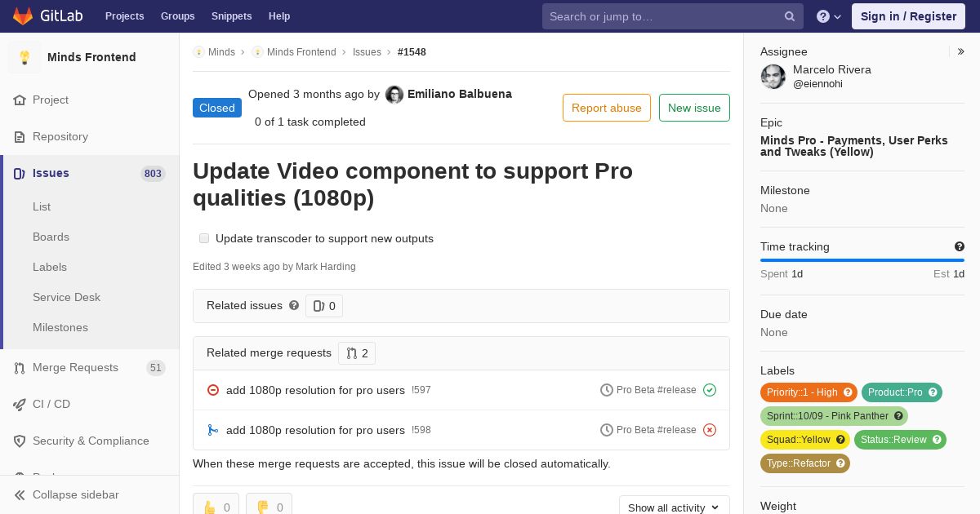The image size is (980, 514).
Task: Click the collapse sidebar double-chevron icon
Action: click(20, 494)
